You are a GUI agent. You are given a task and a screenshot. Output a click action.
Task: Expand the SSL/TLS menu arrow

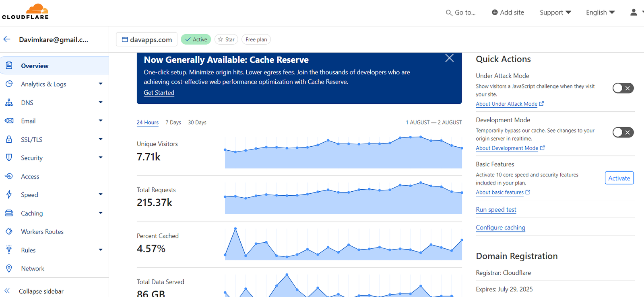101,139
